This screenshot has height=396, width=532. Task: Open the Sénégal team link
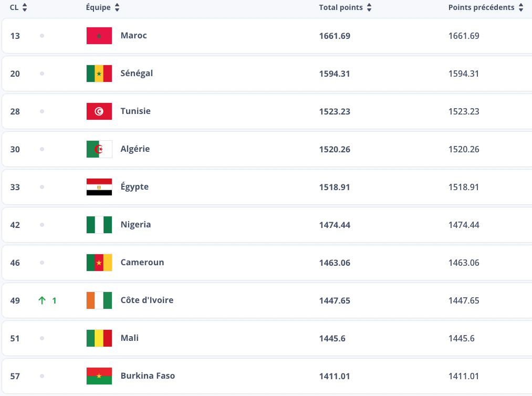point(137,74)
